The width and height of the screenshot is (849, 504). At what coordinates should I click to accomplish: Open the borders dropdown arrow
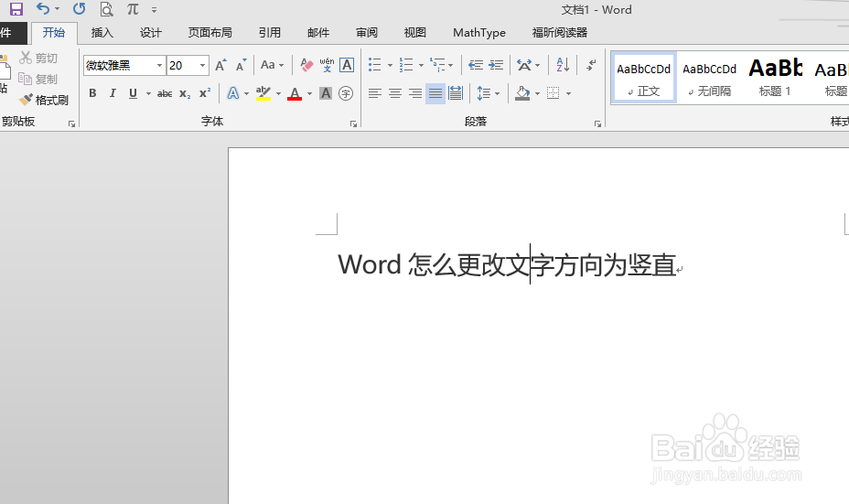(x=568, y=93)
